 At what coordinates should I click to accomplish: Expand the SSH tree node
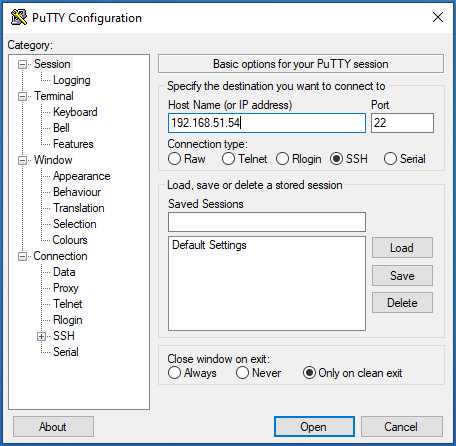[x=41, y=336]
